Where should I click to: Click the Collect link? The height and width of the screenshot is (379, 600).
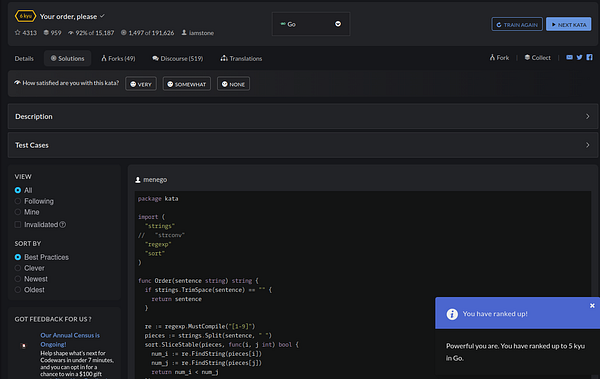tap(538, 57)
